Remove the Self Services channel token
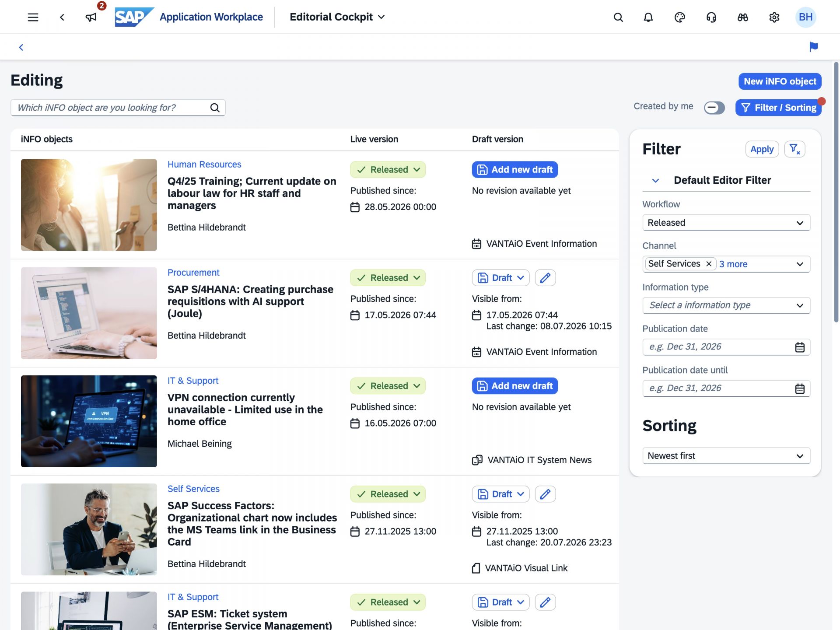The height and width of the screenshot is (630, 840). click(x=709, y=264)
